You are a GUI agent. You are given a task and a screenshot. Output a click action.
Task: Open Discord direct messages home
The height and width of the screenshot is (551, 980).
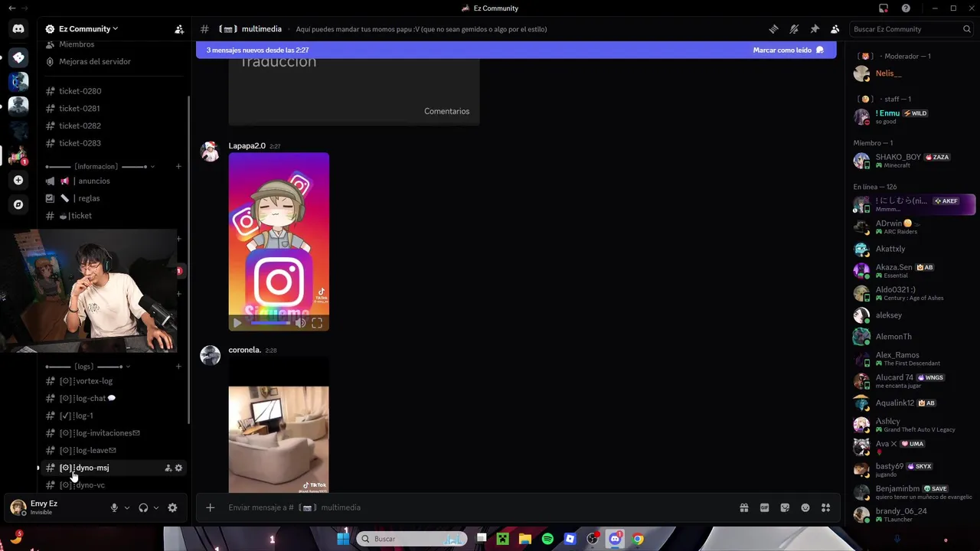[x=18, y=29]
